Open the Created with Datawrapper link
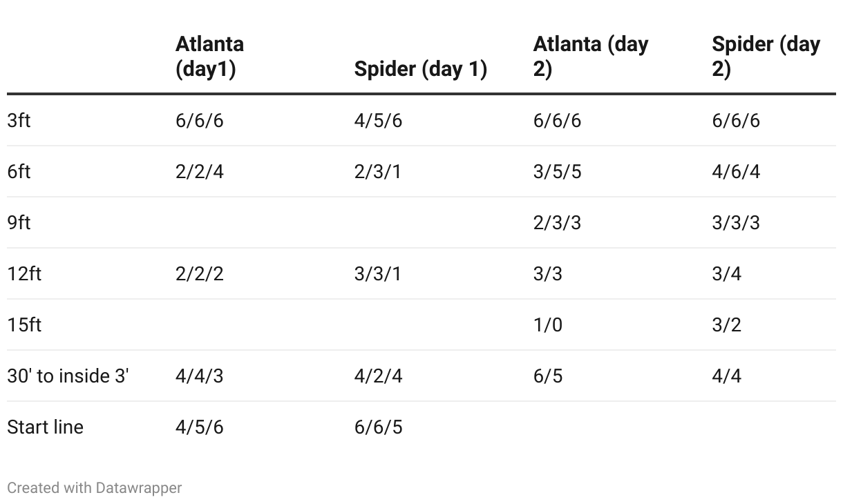Viewport: 843px width, 504px height. [95, 487]
